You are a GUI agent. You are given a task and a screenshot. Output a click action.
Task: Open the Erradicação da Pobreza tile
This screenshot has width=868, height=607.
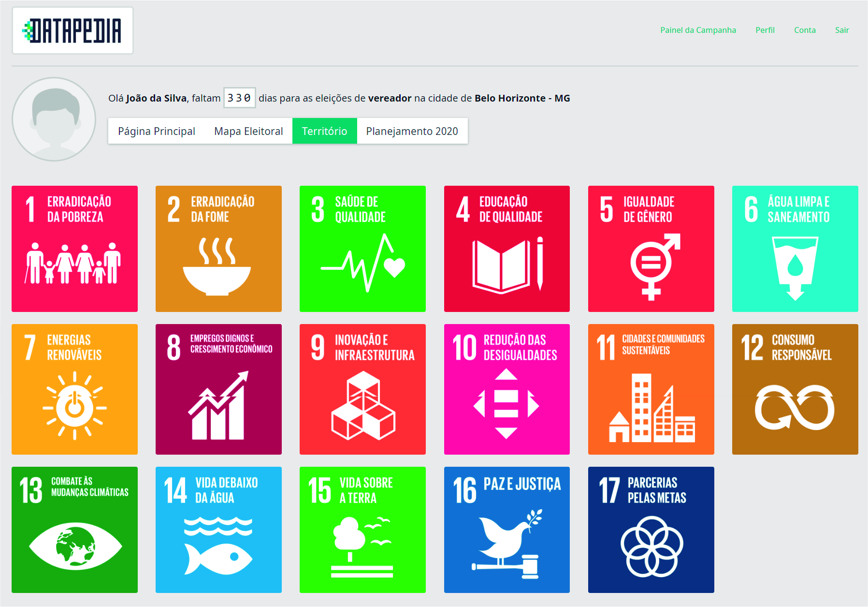coord(74,249)
